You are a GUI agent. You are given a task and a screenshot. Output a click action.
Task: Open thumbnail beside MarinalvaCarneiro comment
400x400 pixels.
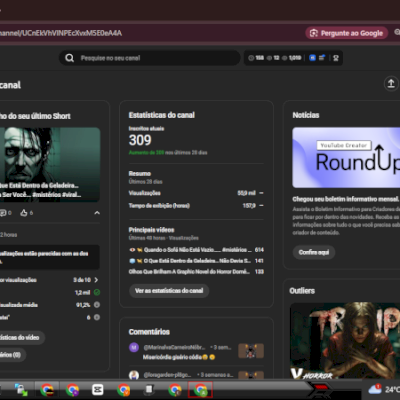pyautogui.click(x=251, y=351)
